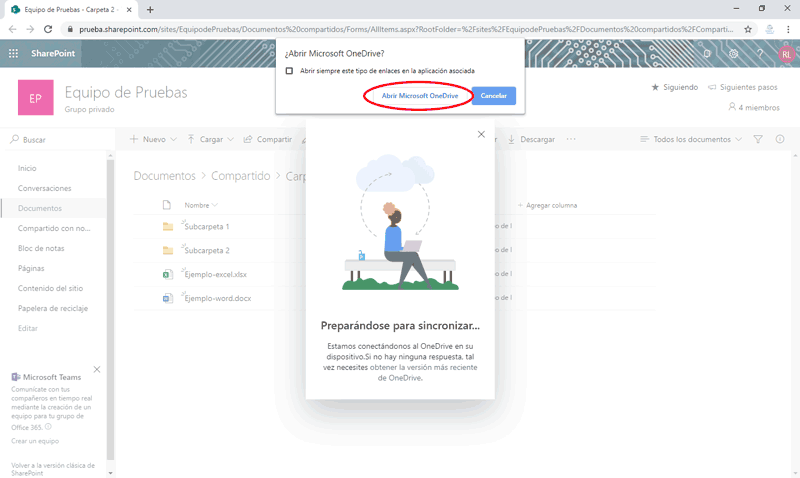
Task: View the 4 miembros list
Action: [x=754, y=107]
